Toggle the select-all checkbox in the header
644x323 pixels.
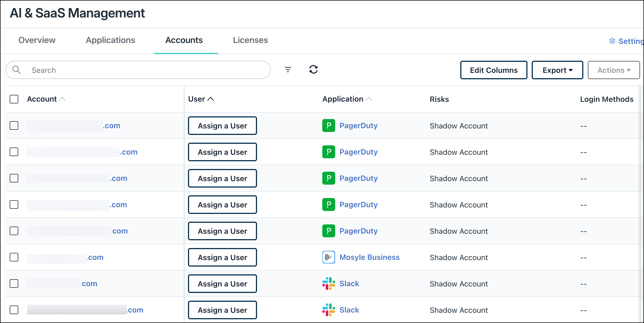[x=14, y=99]
